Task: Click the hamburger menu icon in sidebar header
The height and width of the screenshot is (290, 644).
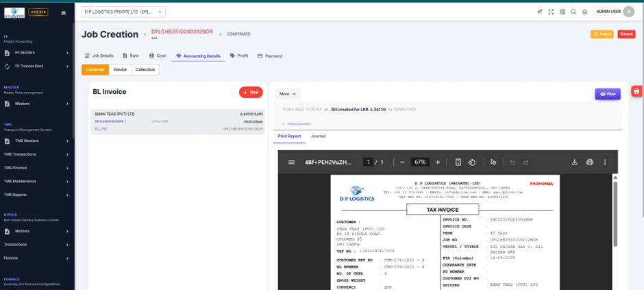Action: tap(64, 12)
